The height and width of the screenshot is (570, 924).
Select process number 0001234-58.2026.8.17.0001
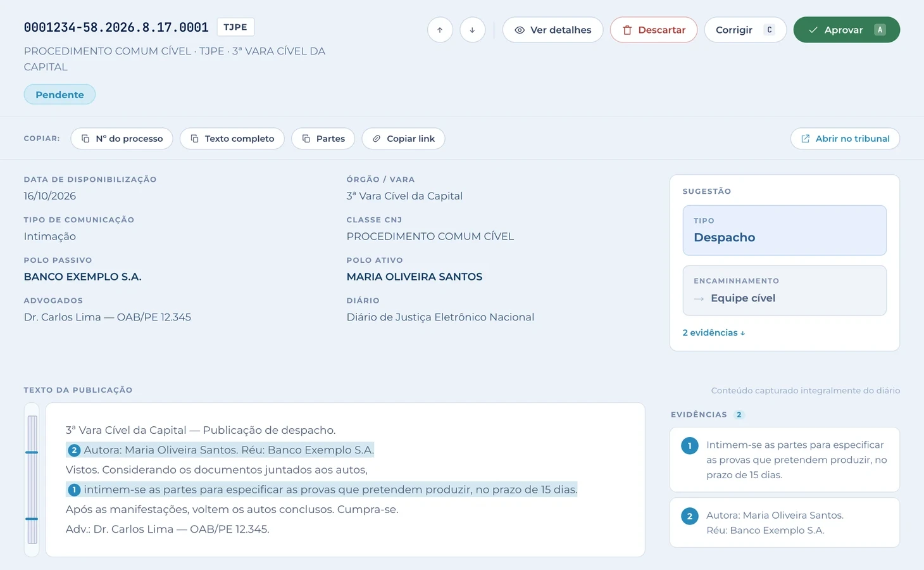116,27
